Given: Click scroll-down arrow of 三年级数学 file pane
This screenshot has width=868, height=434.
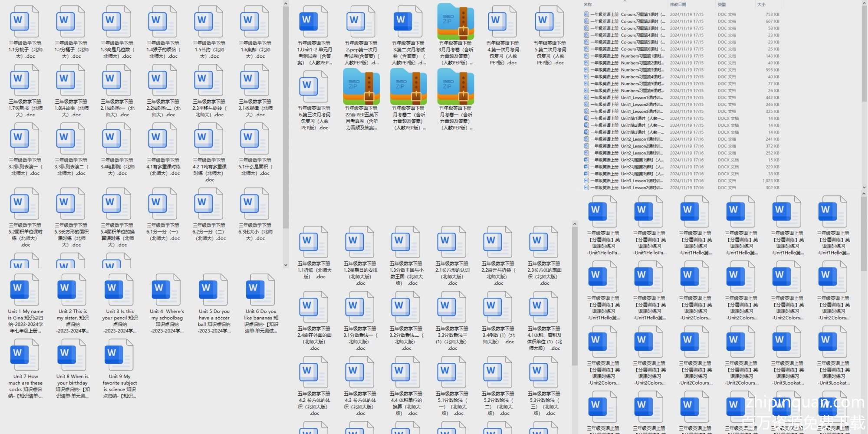Looking at the screenshot, I should coord(286,265).
